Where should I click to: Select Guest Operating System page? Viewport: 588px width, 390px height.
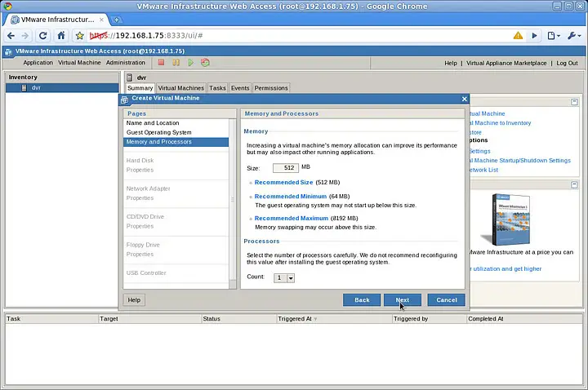(x=176, y=132)
